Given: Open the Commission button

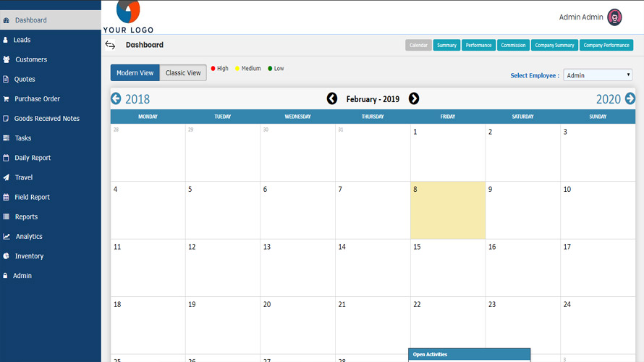Looking at the screenshot, I should point(513,45).
